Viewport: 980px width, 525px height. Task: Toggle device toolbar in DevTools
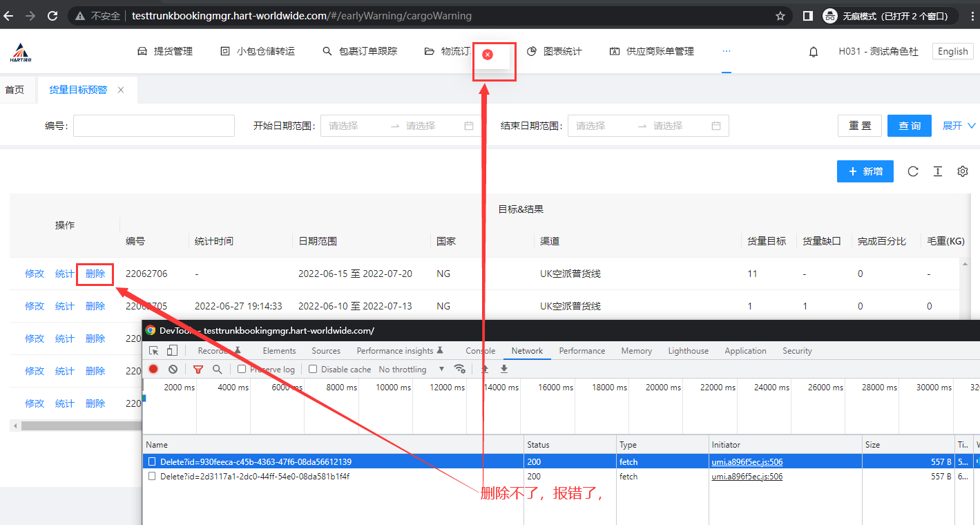[x=173, y=351]
